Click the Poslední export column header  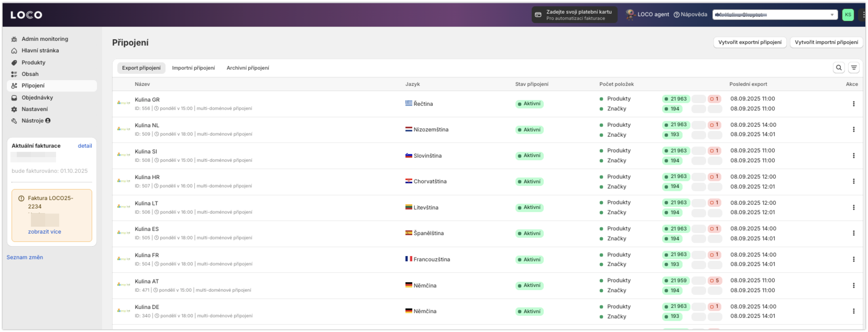(748, 84)
